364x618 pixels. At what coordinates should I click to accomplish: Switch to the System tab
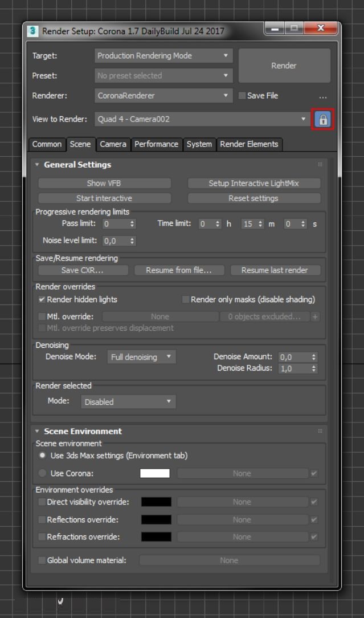[x=199, y=144]
